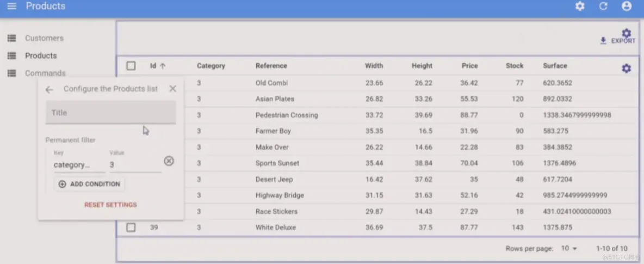Open the rows per page dropdown
This screenshot has width=644, height=264.
(569, 248)
